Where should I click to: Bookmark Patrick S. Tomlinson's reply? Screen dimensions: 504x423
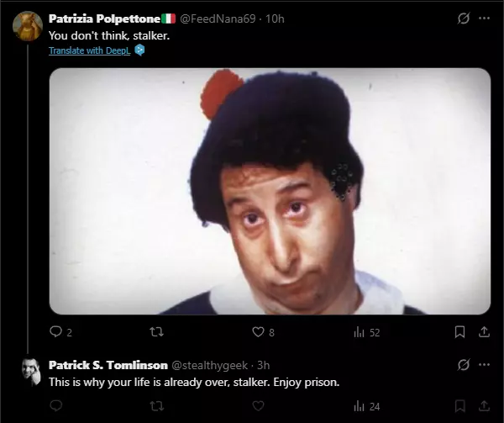[459, 406]
